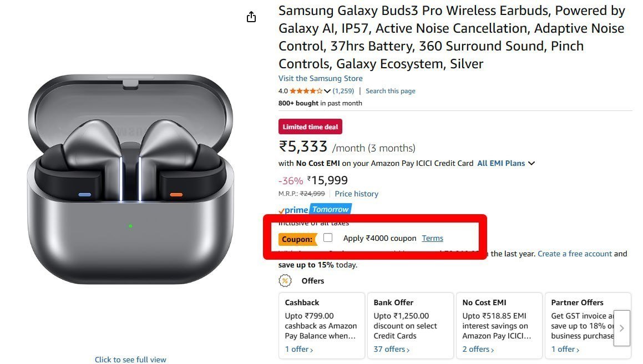This screenshot has width=643, height=364.
Task: Click to see full view of product
Action: coord(130,360)
